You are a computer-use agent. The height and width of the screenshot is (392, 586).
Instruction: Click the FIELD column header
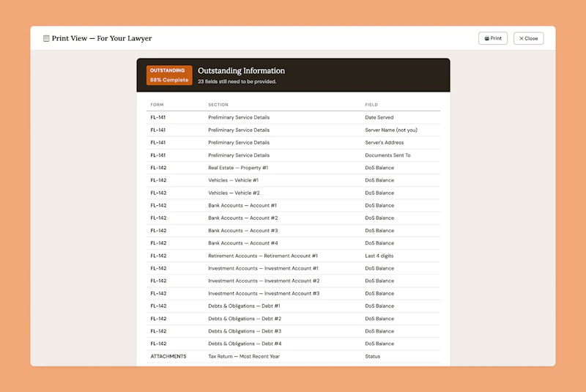[371, 105]
